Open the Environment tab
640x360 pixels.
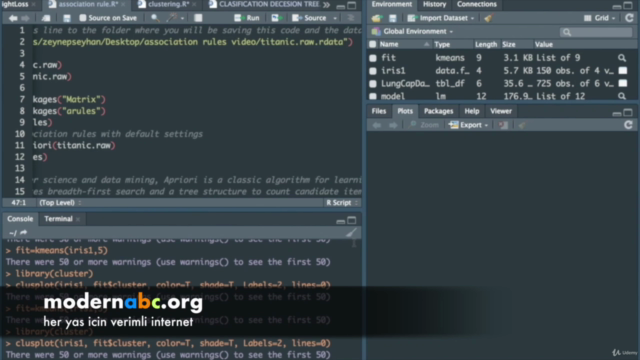click(x=391, y=4)
